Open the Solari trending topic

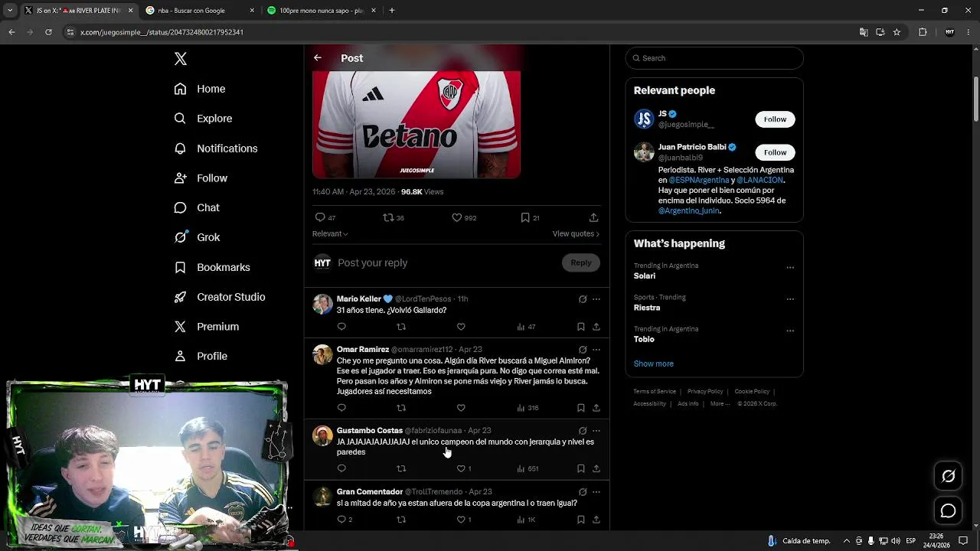[644, 275]
